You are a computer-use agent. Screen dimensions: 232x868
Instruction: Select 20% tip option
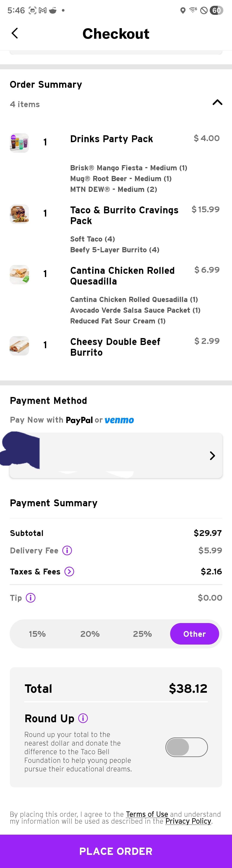point(90,634)
